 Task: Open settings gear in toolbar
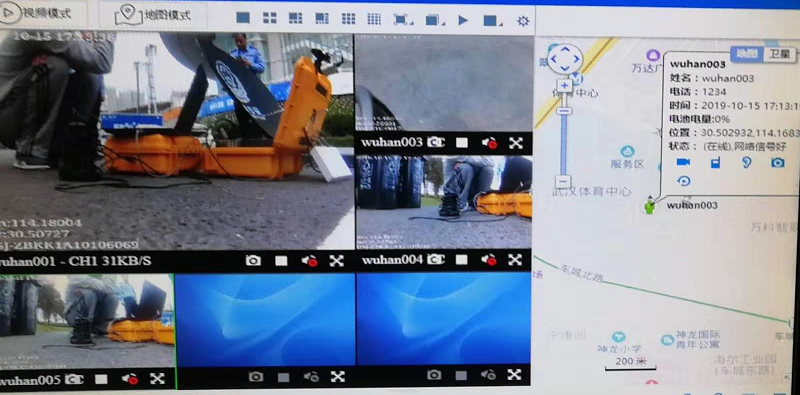(523, 21)
